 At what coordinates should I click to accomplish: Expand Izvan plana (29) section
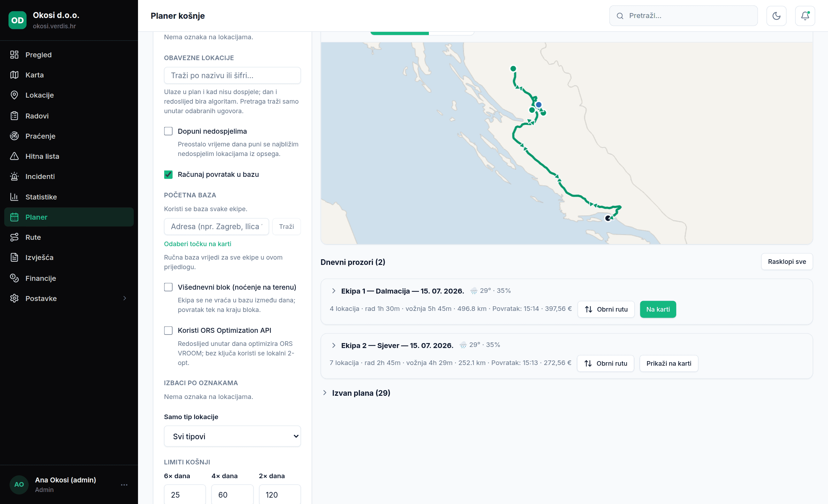point(325,393)
